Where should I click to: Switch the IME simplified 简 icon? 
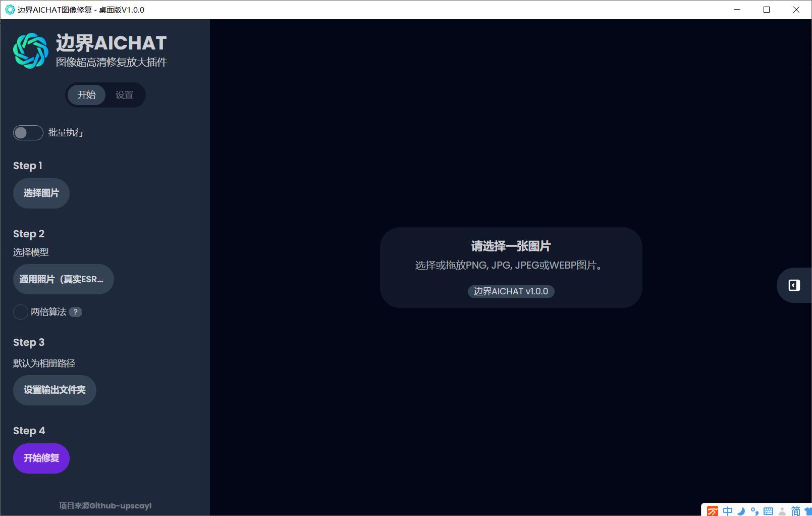pyautogui.click(x=795, y=511)
